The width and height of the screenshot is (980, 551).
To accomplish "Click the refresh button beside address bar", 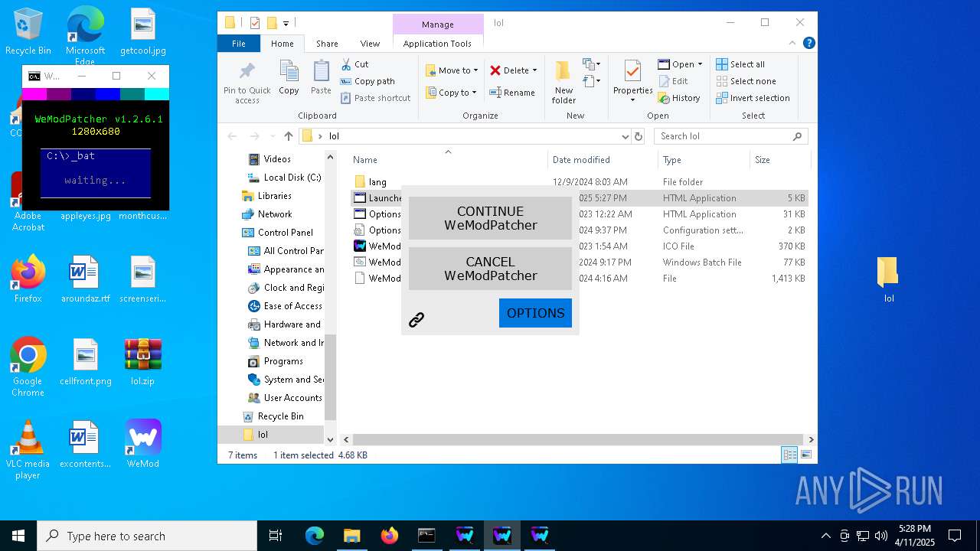I will pyautogui.click(x=639, y=136).
